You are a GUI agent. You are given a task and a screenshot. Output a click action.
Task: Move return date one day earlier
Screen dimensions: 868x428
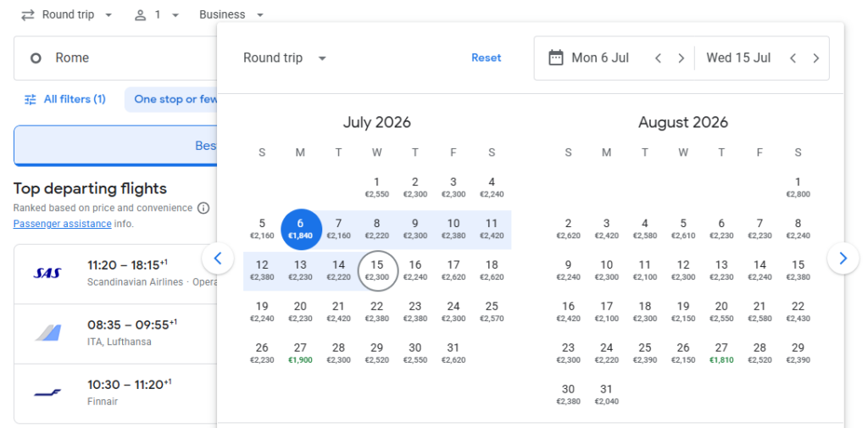(x=793, y=58)
